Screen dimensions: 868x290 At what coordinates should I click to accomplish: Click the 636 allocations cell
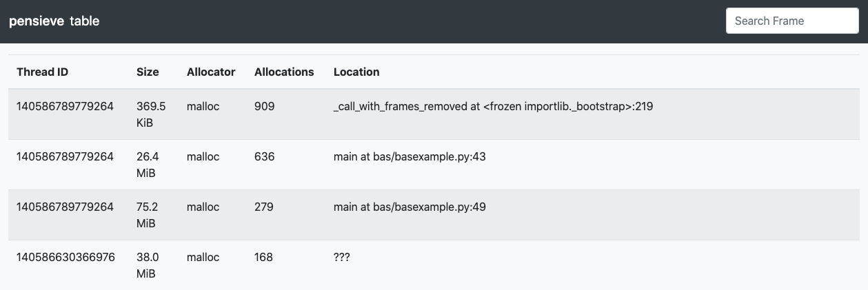(x=264, y=156)
